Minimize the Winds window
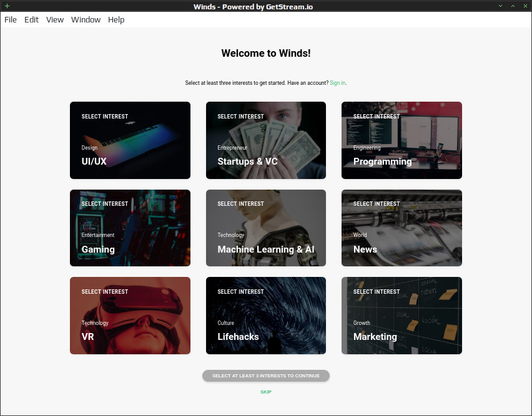Screen dimensions: 532x416 [500, 6]
